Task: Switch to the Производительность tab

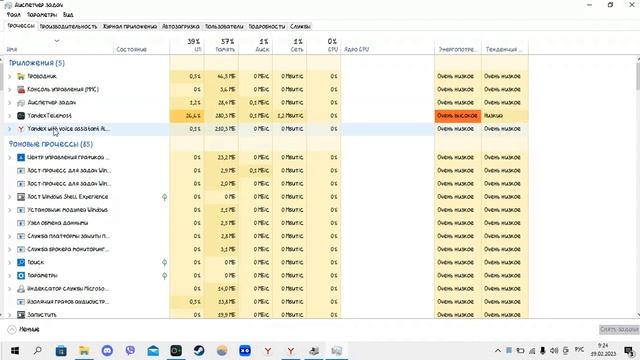Action: click(x=68, y=26)
